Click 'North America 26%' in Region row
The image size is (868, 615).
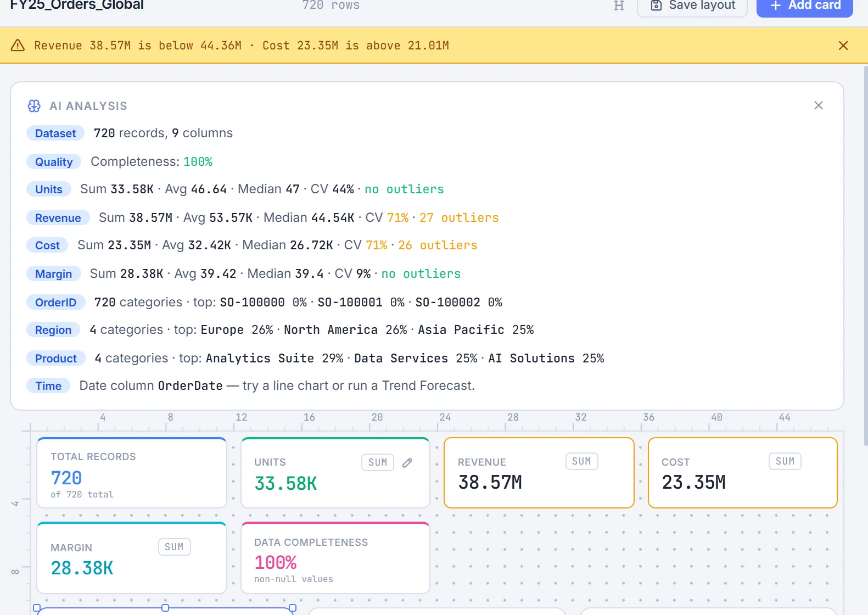coord(345,330)
